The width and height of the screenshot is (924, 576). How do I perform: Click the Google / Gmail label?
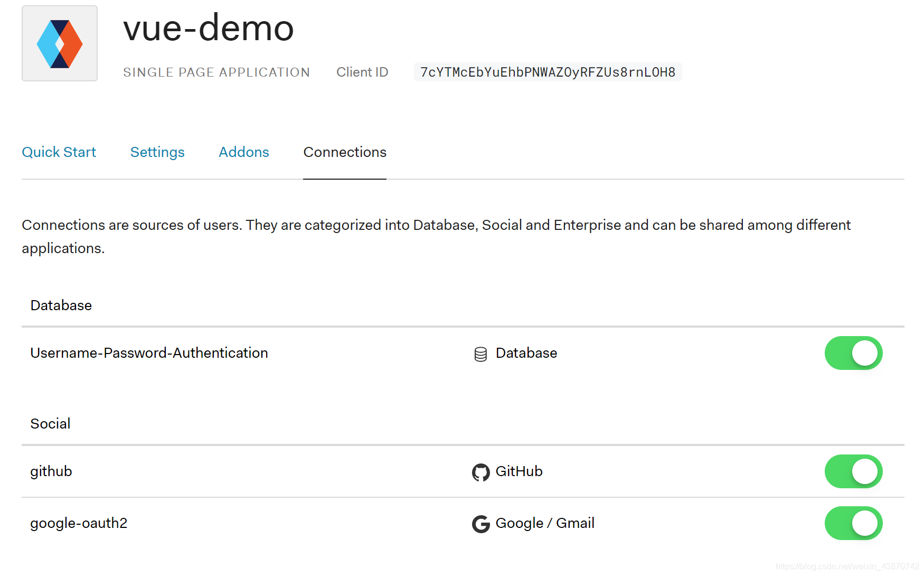(x=545, y=523)
